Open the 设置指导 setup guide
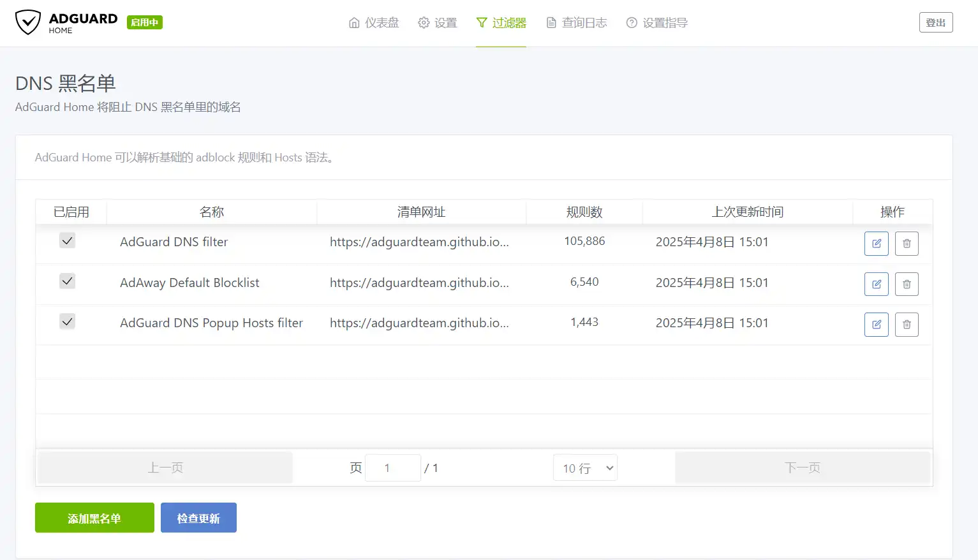Viewport: 978px width, 560px height. [x=657, y=23]
